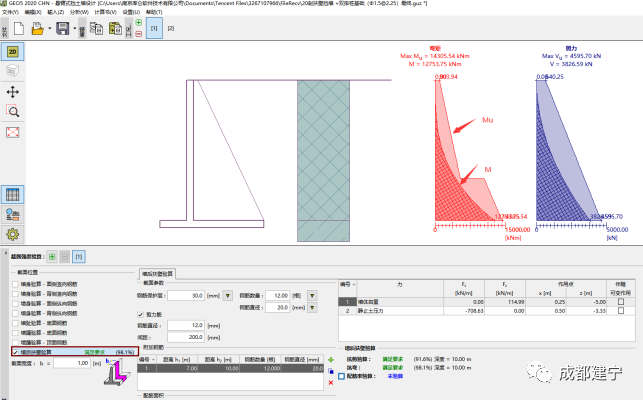Click the 12.00 bar count input field
This screenshot has height=401, width=643.
tap(278, 296)
